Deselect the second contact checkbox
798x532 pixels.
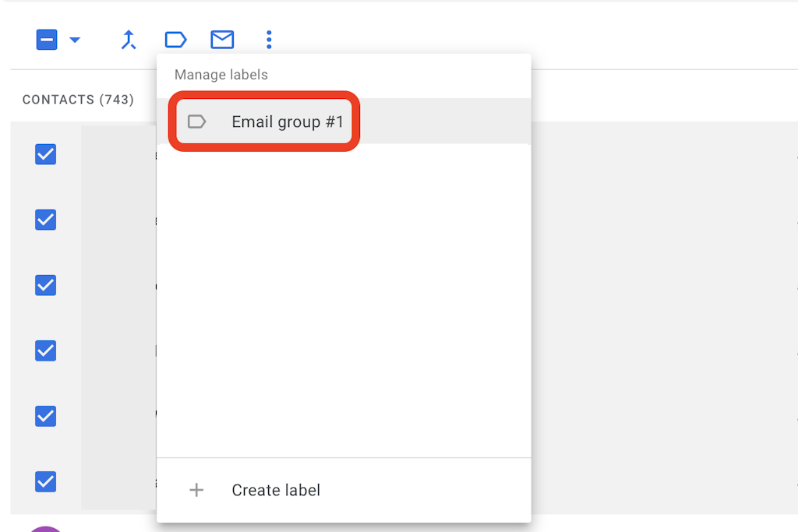pyautogui.click(x=45, y=220)
